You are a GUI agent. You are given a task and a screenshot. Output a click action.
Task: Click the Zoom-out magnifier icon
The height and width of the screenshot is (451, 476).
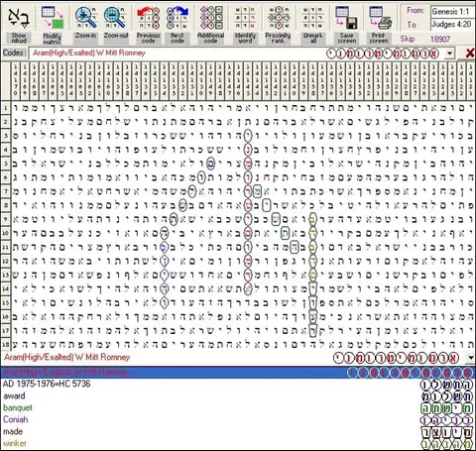point(116,18)
